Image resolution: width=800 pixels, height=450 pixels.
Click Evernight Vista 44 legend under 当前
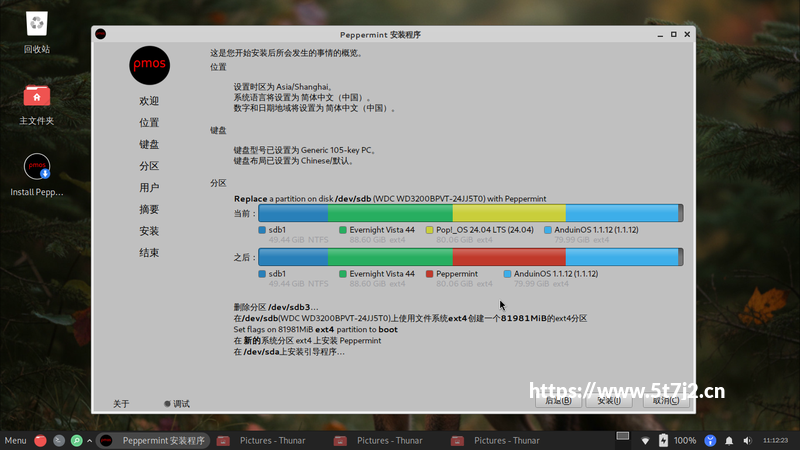click(382, 230)
